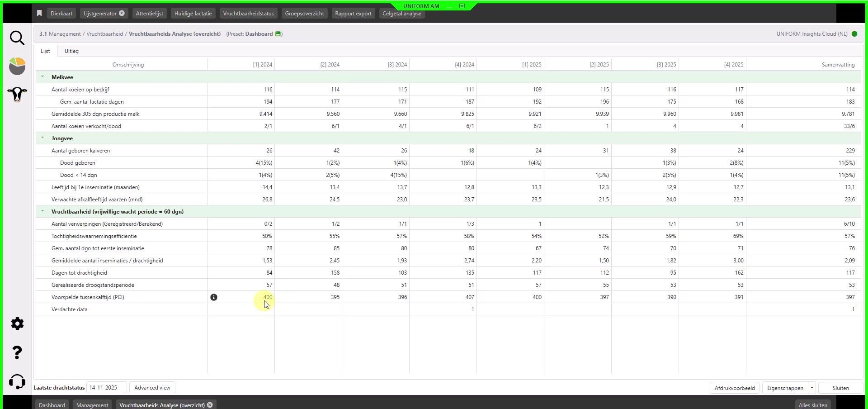Open the Eigenschappen dropdown arrow
The width and height of the screenshot is (868, 409).
812,388
